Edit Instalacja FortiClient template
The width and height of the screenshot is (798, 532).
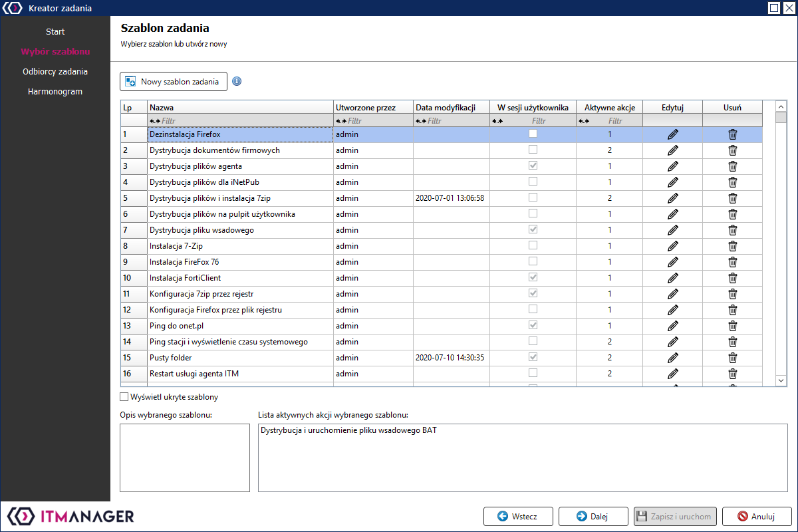[672, 278]
